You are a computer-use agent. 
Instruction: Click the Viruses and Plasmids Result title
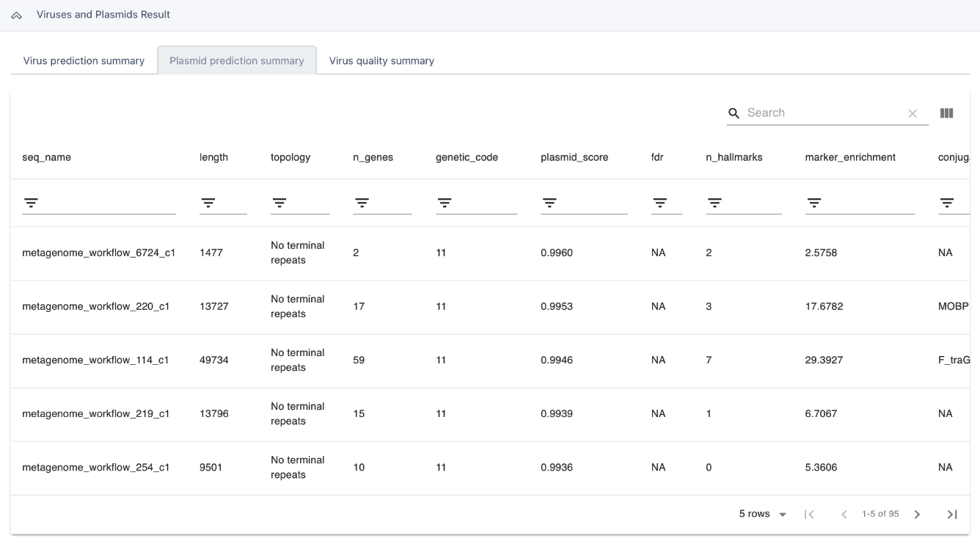coord(103,15)
